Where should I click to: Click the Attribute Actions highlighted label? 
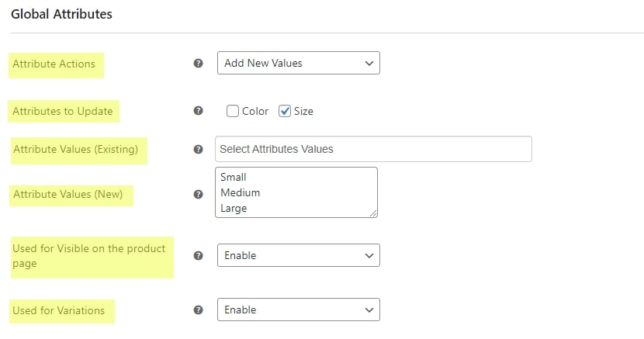point(54,64)
